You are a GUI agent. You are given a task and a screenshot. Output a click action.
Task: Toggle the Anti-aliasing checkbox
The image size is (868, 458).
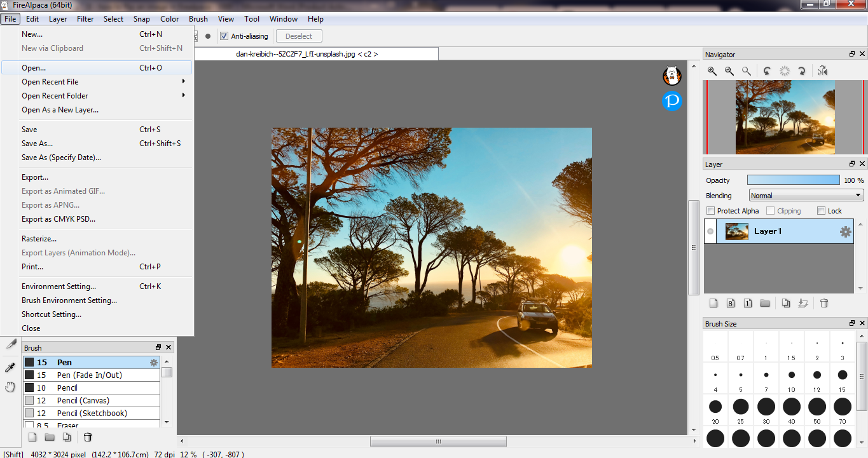(x=224, y=36)
